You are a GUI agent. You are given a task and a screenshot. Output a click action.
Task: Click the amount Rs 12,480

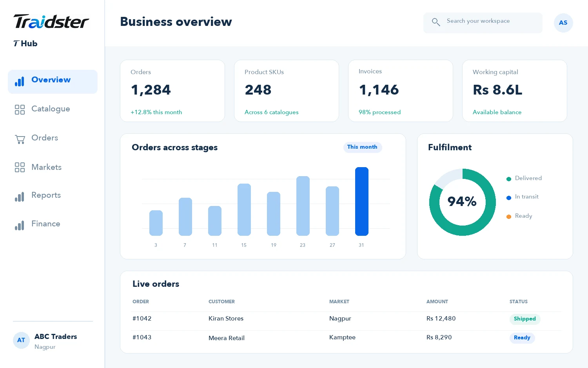441,319
